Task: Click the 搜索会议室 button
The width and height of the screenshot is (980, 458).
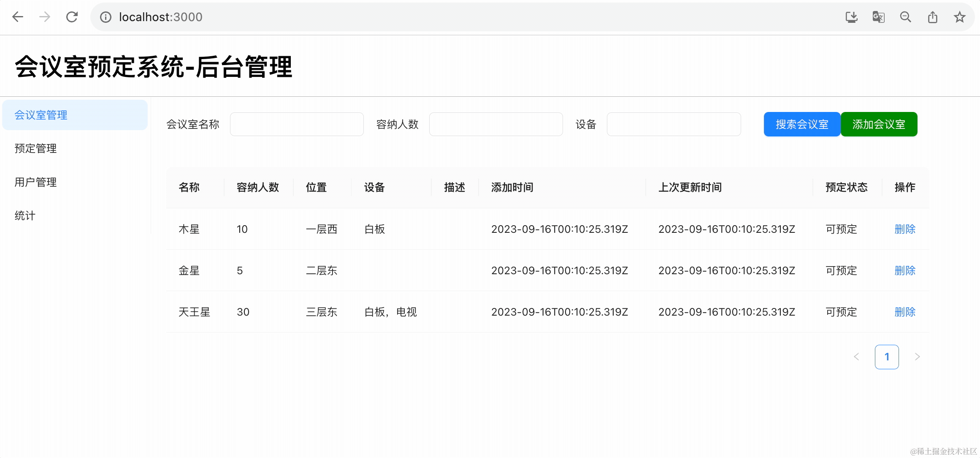Action: point(801,124)
